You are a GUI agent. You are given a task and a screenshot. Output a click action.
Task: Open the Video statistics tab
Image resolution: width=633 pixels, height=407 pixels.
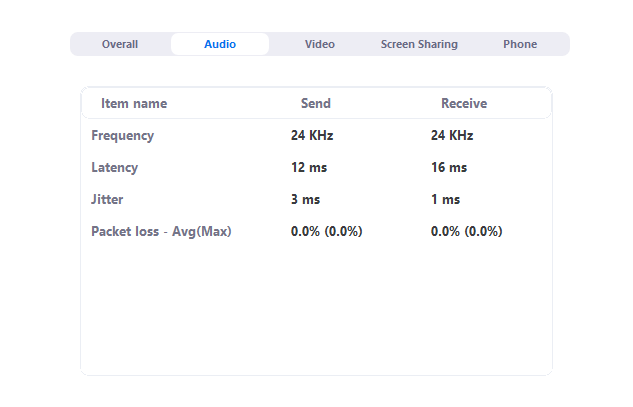(x=319, y=44)
